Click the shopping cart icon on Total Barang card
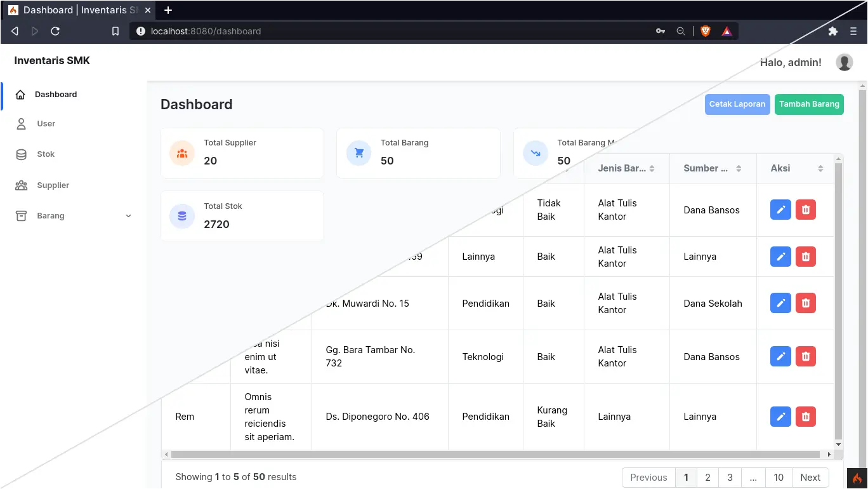Viewport: 868px width, 489px height. pyautogui.click(x=358, y=153)
